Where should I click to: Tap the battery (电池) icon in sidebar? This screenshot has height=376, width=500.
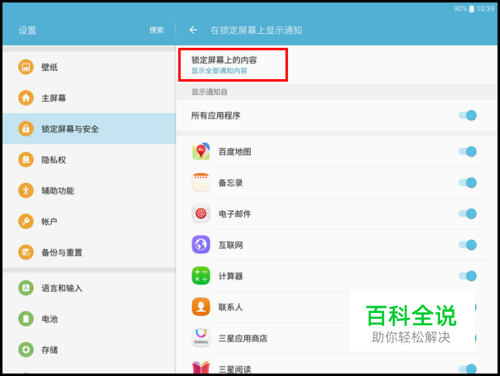coord(26,319)
